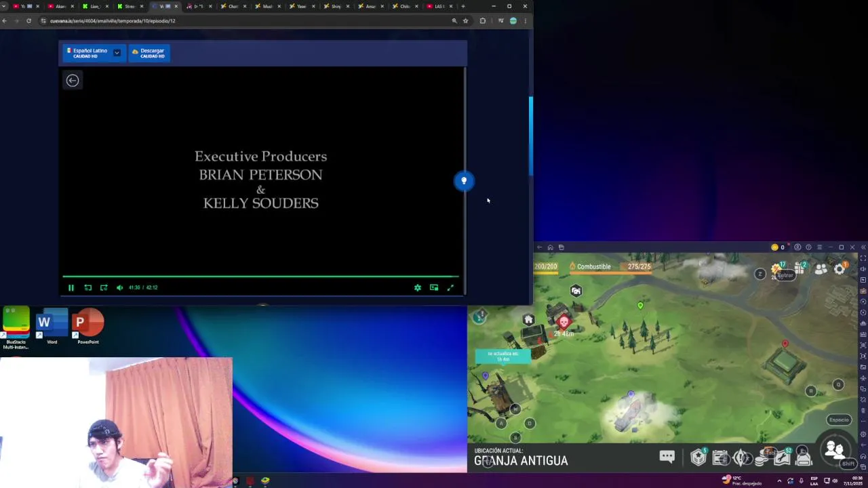Viewport: 868px width, 488px height.
Task: Open the Chrome profile avatar
Action: pyautogui.click(x=513, y=21)
